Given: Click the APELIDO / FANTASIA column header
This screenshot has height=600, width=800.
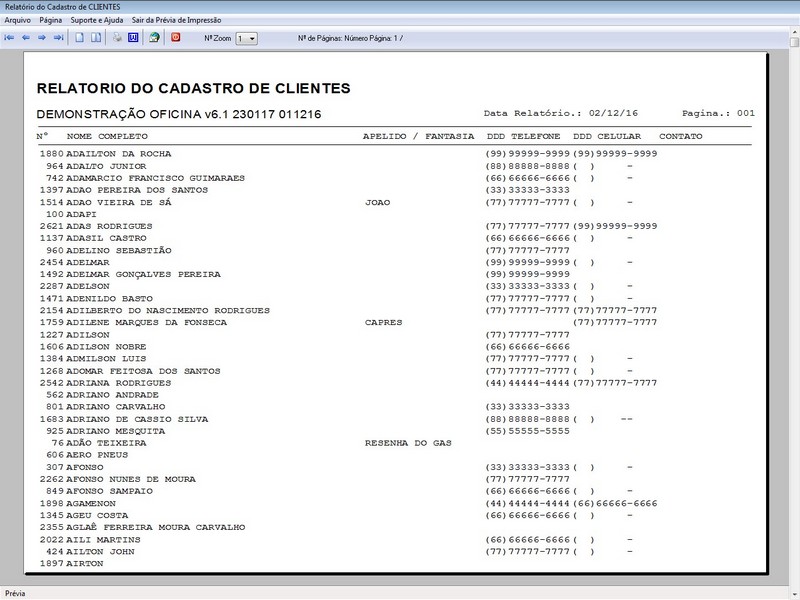Looking at the screenshot, I should click(x=418, y=136).
